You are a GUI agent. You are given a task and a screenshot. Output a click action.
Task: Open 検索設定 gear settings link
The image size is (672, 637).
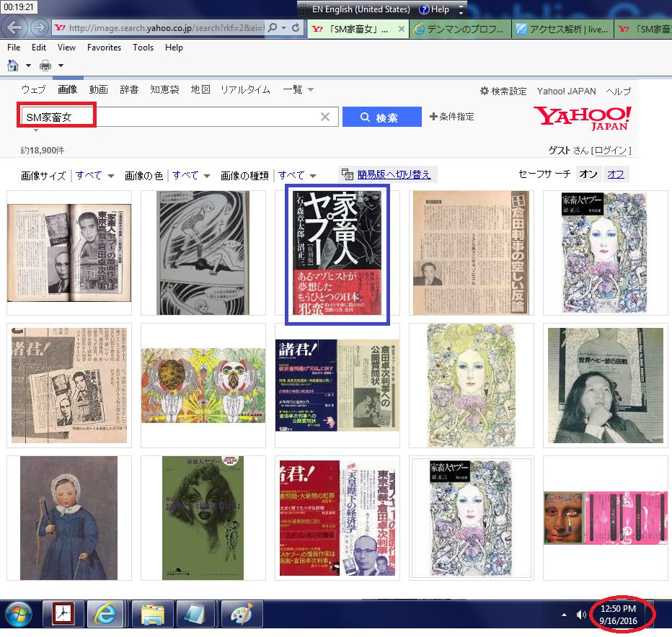[x=503, y=92]
